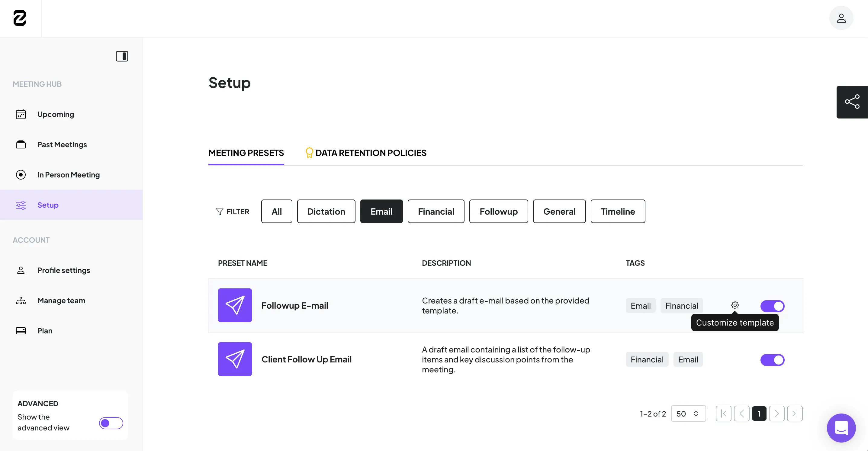Click the Financial tag on Followup E-mail row
Viewport: 868px width, 451px height.
click(682, 306)
